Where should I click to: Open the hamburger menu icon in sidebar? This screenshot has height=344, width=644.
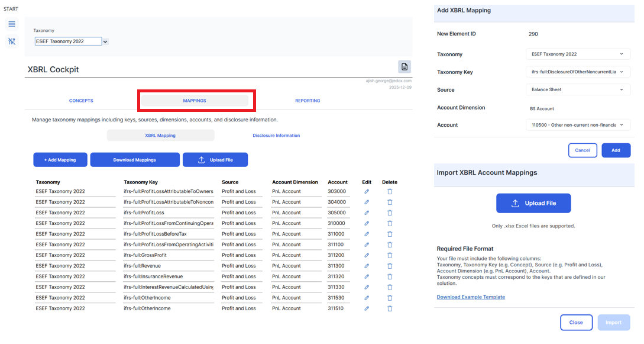tap(12, 24)
